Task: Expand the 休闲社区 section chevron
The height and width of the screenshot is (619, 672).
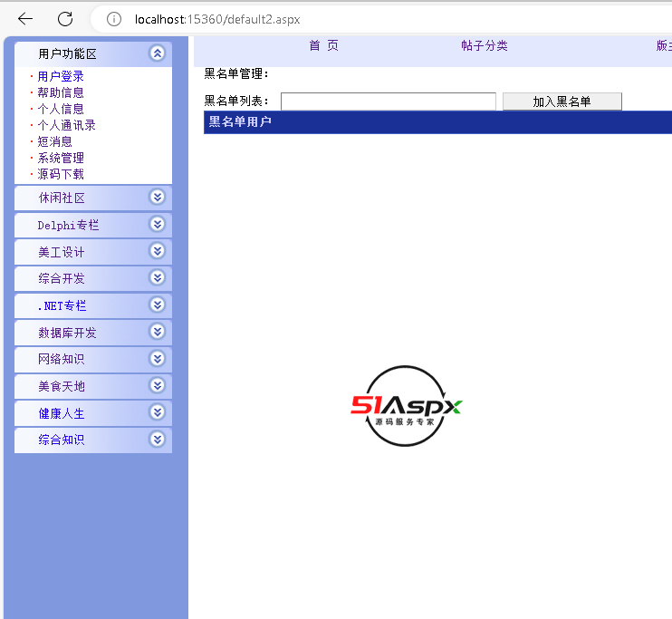Action: (x=158, y=198)
